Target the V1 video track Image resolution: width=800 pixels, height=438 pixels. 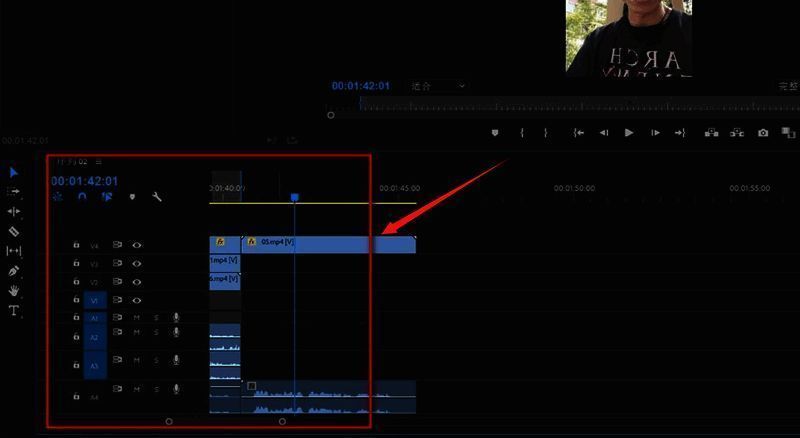95,300
